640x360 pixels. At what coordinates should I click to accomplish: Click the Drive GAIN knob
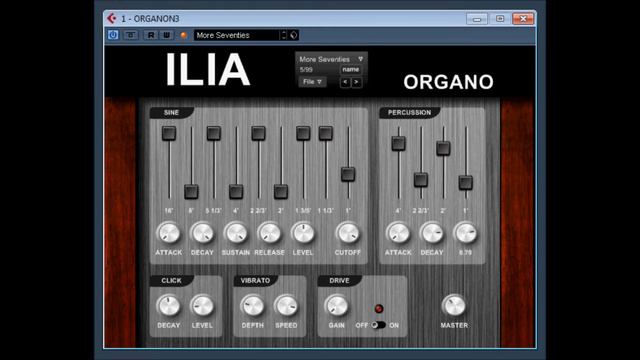(x=337, y=306)
